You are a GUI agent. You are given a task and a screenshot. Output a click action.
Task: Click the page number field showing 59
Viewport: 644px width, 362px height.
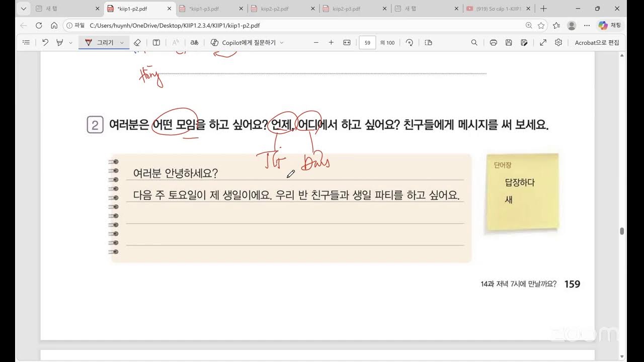point(367,43)
